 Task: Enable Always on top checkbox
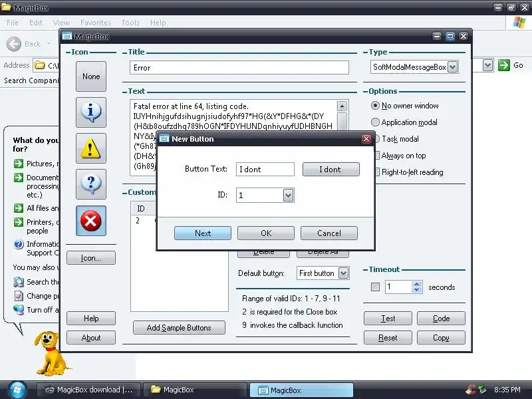377,156
